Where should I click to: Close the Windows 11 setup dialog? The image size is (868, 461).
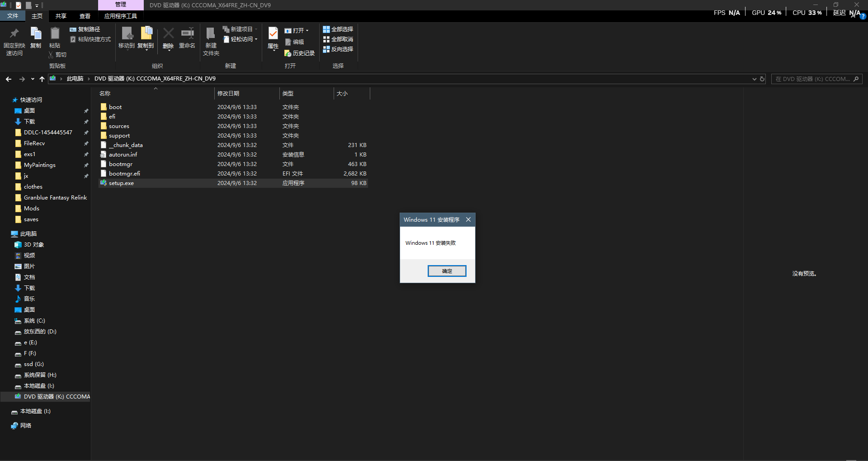(x=468, y=219)
